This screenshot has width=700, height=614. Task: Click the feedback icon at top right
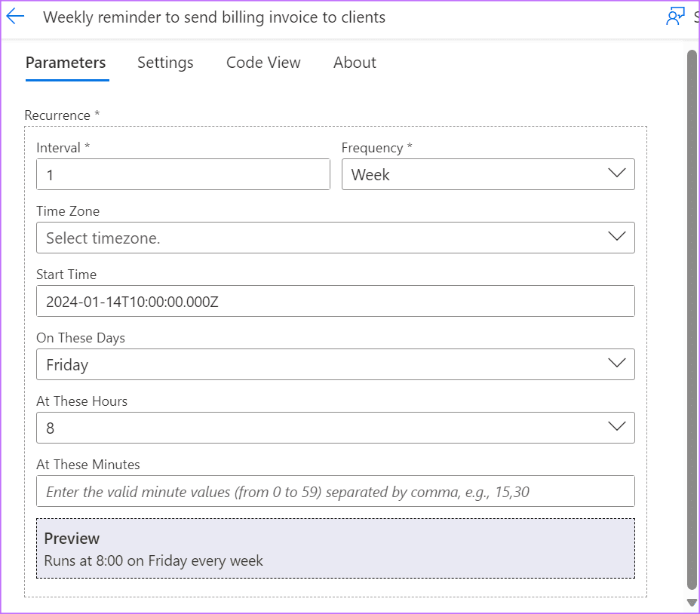(675, 17)
